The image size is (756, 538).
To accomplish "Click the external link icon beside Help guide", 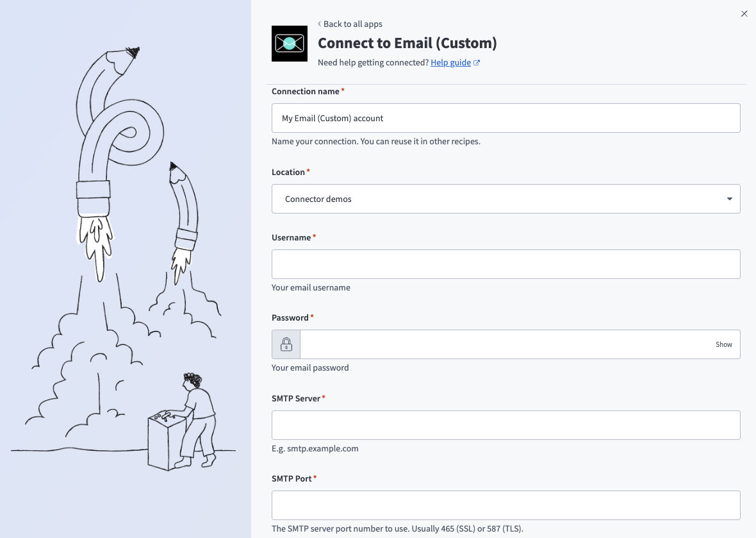I will pyautogui.click(x=476, y=62).
